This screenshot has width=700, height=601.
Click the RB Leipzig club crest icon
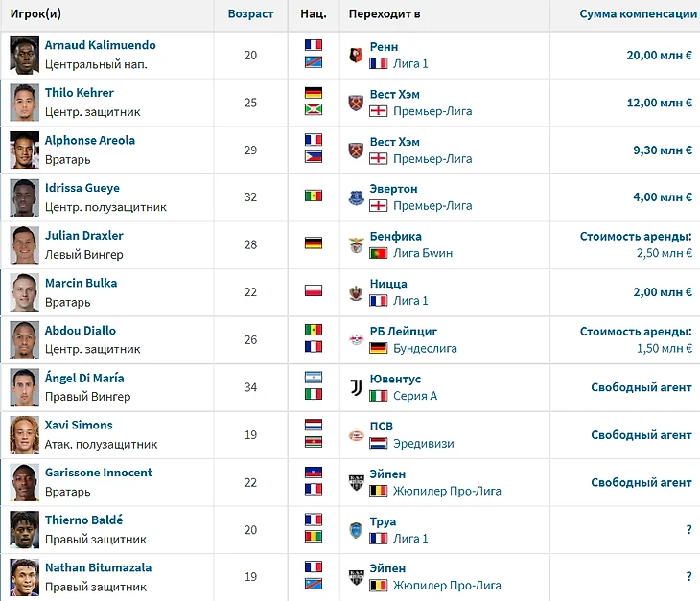pyautogui.click(x=357, y=339)
